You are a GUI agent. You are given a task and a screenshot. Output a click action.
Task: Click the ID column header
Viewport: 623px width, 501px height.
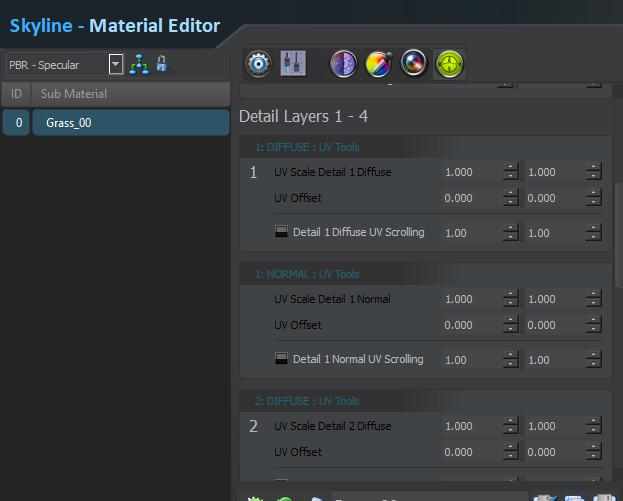point(16,94)
